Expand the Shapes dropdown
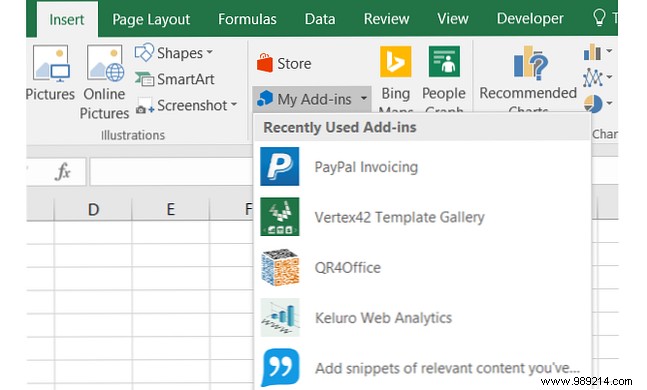The width and height of the screenshot is (647, 390). (x=210, y=52)
